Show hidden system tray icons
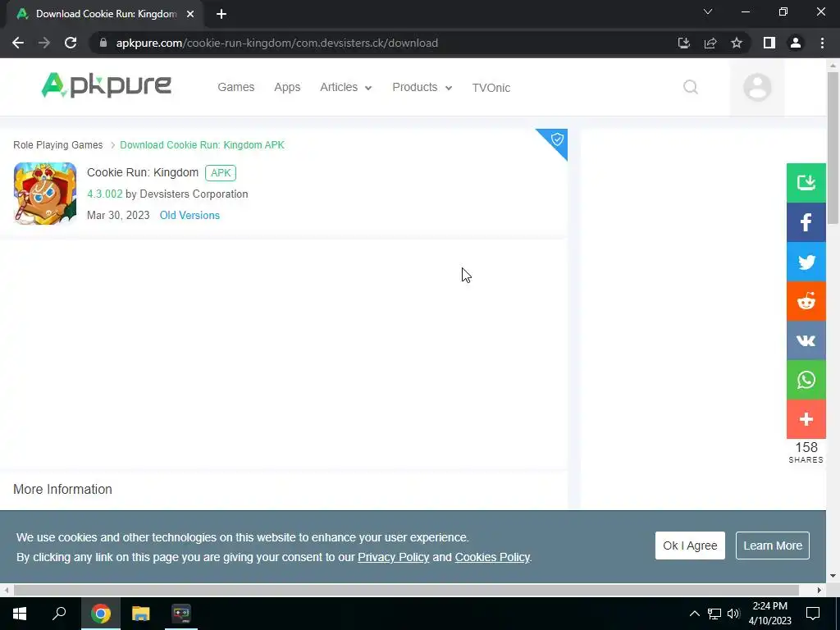Image resolution: width=840 pixels, height=630 pixels. [694, 614]
